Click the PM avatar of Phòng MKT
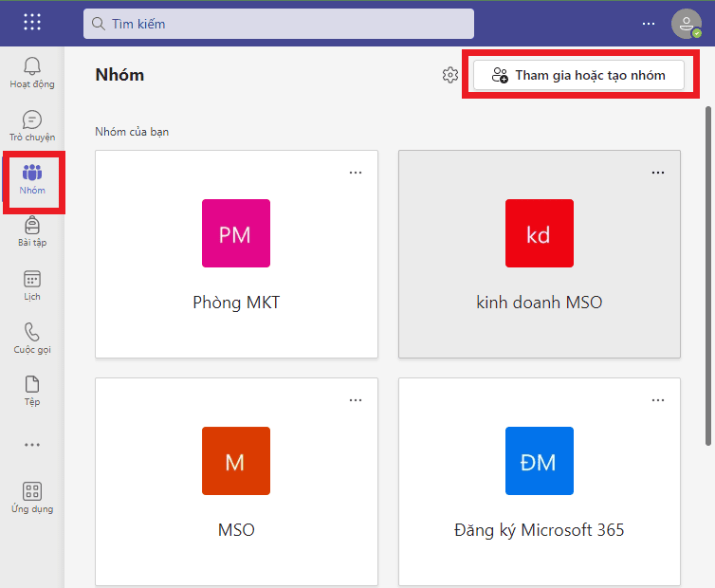 pos(236,233)
